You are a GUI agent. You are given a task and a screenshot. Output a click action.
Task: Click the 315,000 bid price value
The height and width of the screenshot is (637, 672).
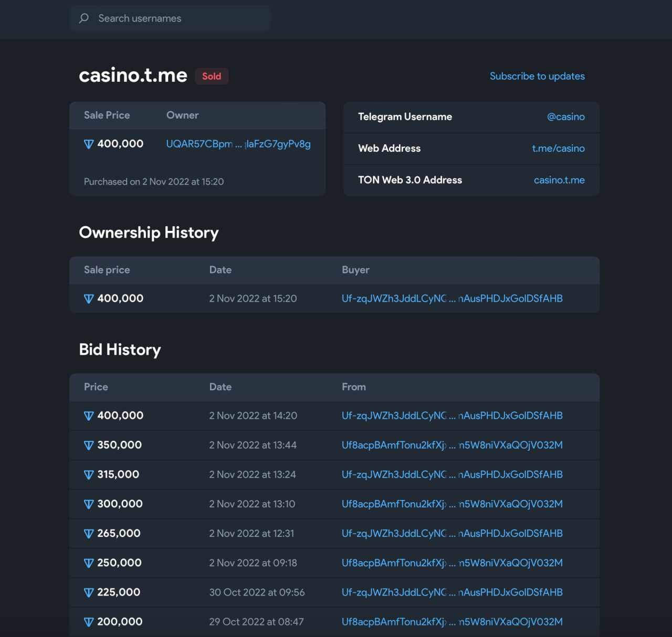click(x=118, y=474)
